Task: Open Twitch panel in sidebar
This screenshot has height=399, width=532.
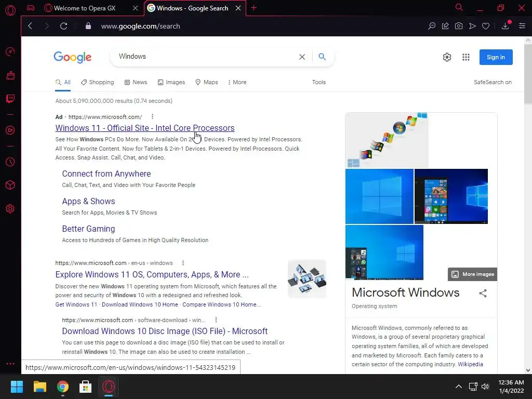Action: pos(10,99)
